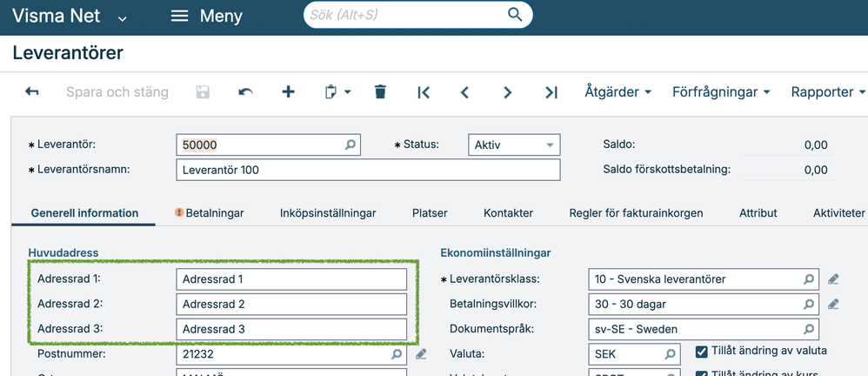Click into the Adressrad 1 field
Viewport: 868px width, 376px height.
(291, 279)
